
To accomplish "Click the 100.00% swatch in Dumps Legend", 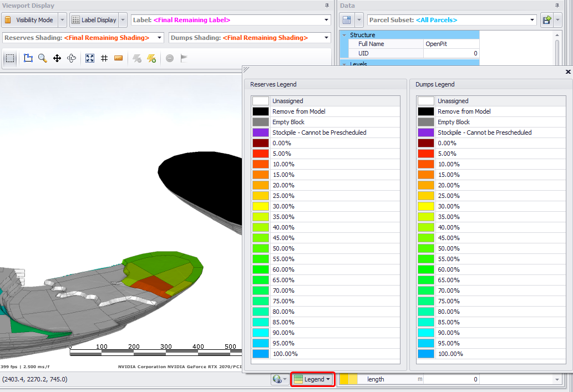I will 426,354.
